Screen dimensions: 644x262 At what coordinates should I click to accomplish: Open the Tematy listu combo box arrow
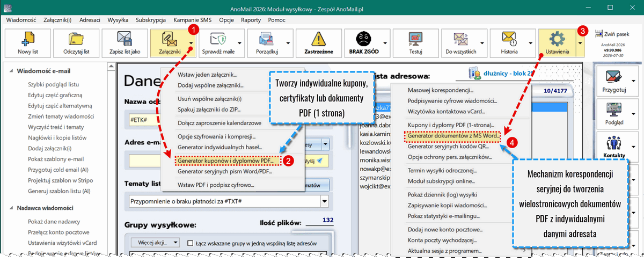click(x=324, y=202)
